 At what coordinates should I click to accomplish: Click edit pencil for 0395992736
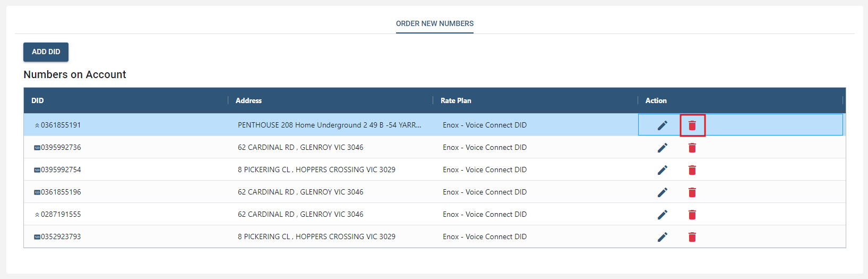pyautogui.click(x=662, y=148)
